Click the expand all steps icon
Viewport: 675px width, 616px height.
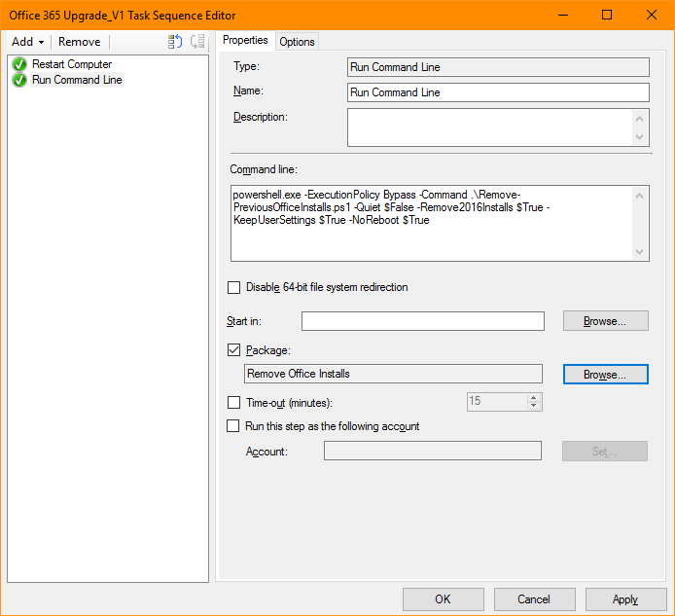[x=175, y=42]
